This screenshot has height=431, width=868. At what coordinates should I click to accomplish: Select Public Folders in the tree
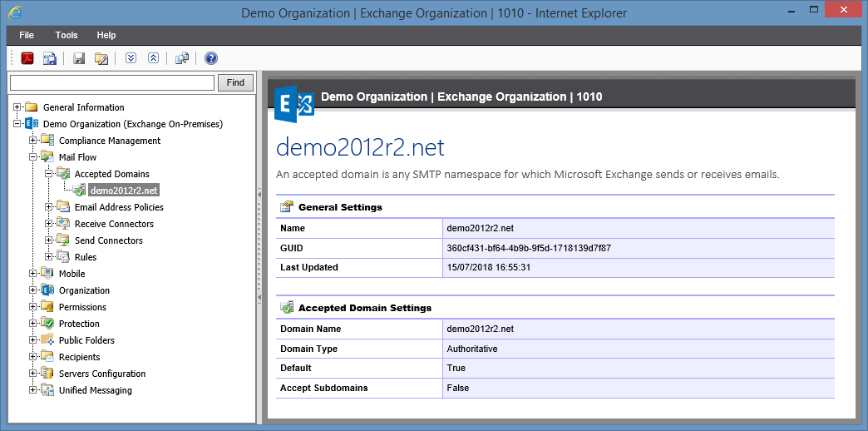pyautogui.click(x=87, y=340)
